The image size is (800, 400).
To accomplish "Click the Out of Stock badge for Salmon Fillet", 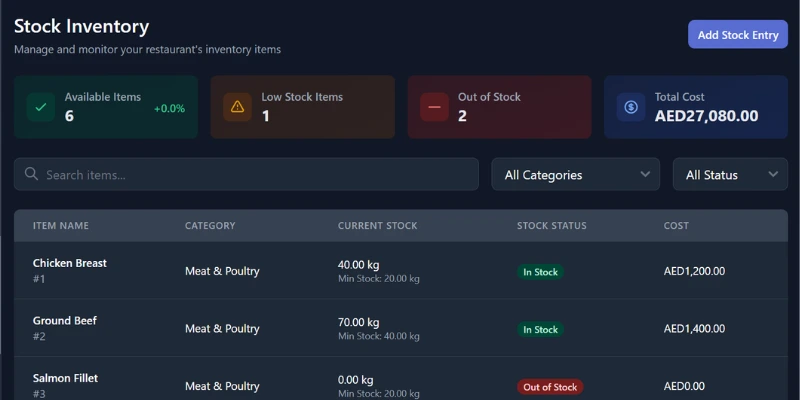I will point(550,387).
